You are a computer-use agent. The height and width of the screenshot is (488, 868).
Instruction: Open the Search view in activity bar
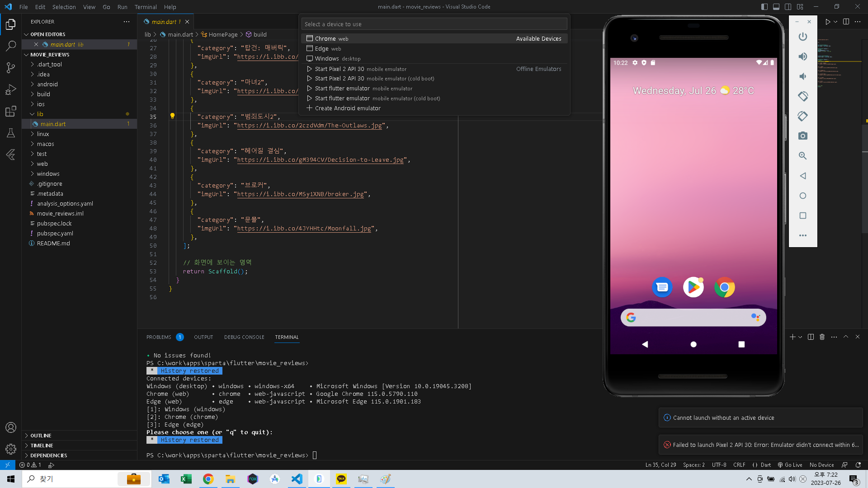point(11,46)
